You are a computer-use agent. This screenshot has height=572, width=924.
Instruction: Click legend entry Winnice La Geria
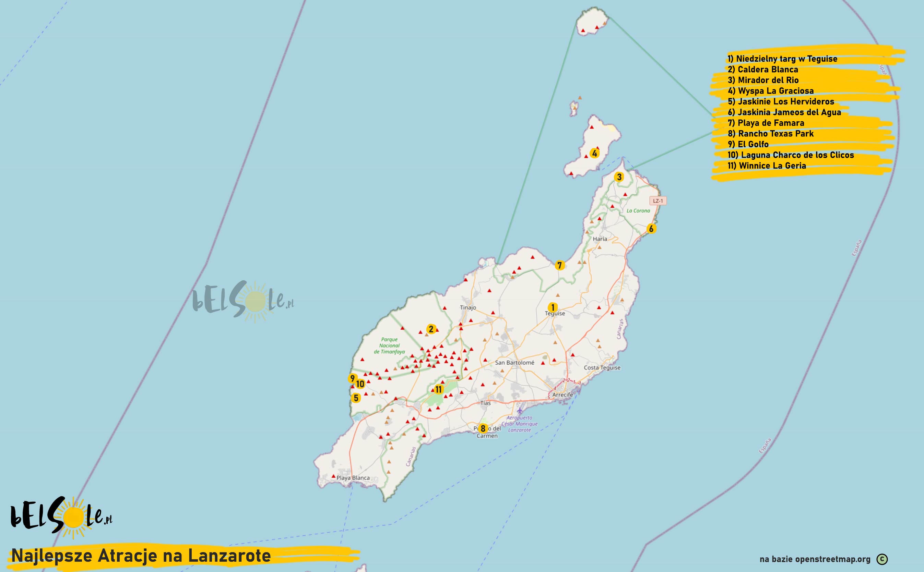coord(767,166)
